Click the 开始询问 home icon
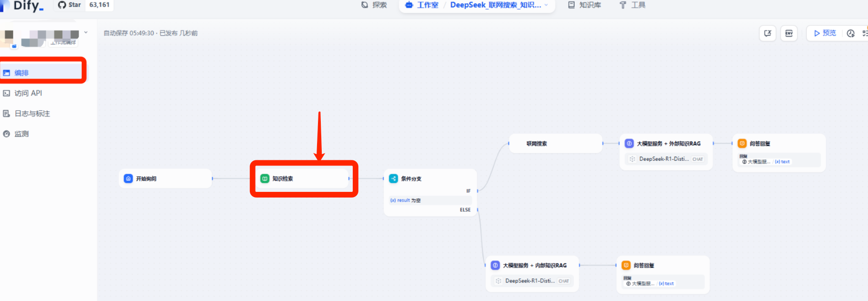Image resolution: width=868 pixels, height=301 pixels. click(x=128, y=179)
